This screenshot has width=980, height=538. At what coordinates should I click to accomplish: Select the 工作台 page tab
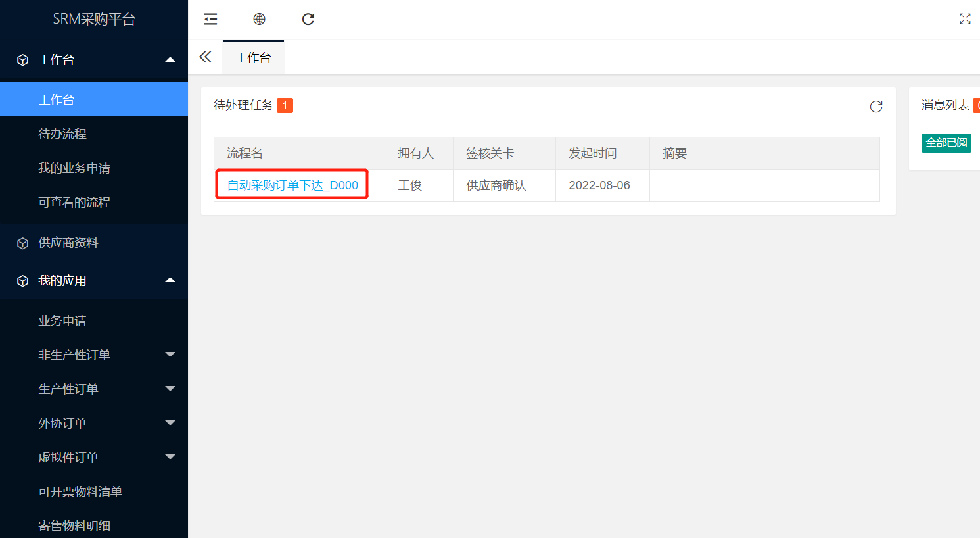[253, 58]
